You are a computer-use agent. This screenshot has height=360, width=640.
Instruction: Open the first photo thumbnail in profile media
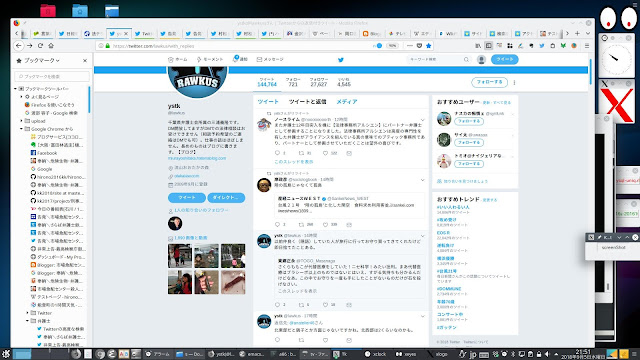[180, 256]
